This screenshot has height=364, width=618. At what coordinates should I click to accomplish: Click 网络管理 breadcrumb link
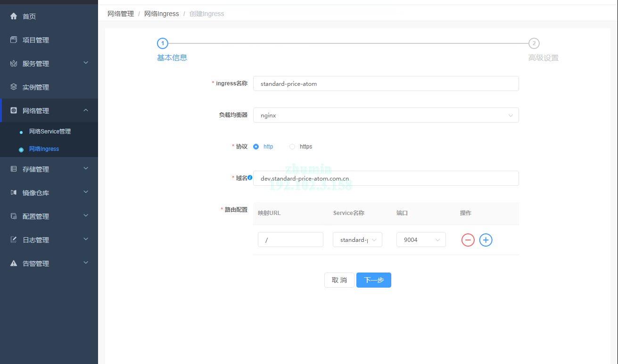click(121, 14)
